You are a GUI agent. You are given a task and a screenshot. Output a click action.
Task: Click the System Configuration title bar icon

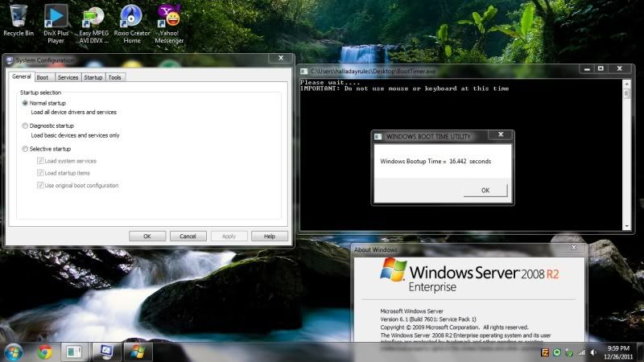point(10,60)
